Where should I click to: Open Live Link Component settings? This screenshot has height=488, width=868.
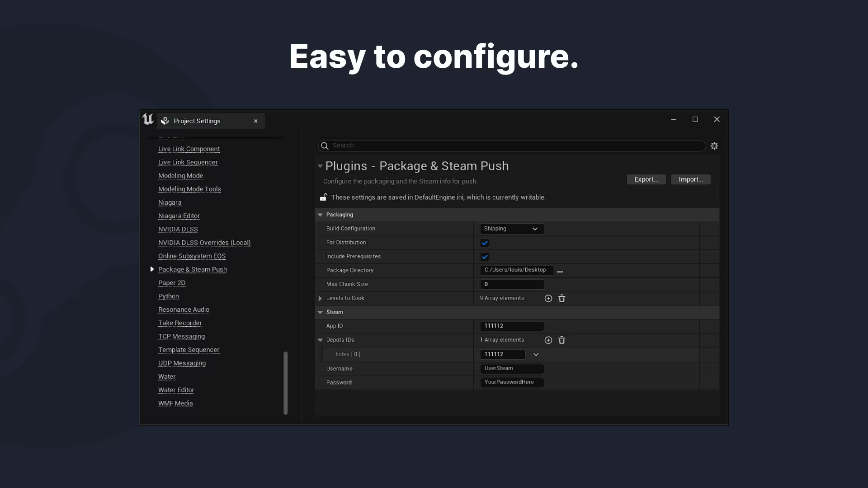click(189, 149)
